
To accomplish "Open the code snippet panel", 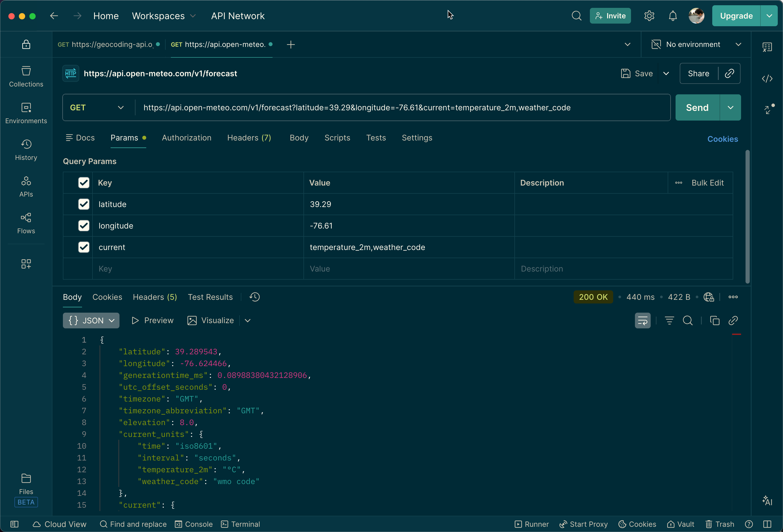I will (767, 79).
